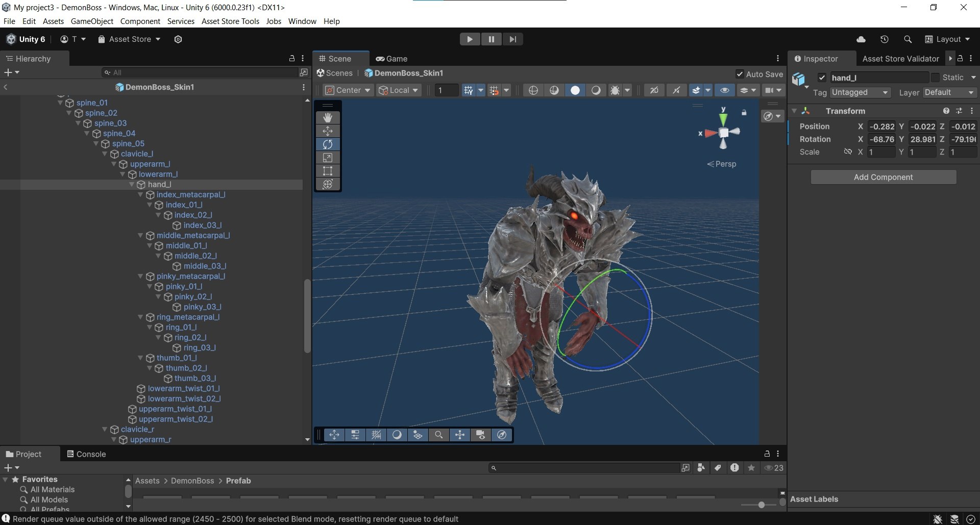The height and width of the screenshot is (525, 980).
Task: Toggle the Static checkbox
Action: click(x=935, y=78)
